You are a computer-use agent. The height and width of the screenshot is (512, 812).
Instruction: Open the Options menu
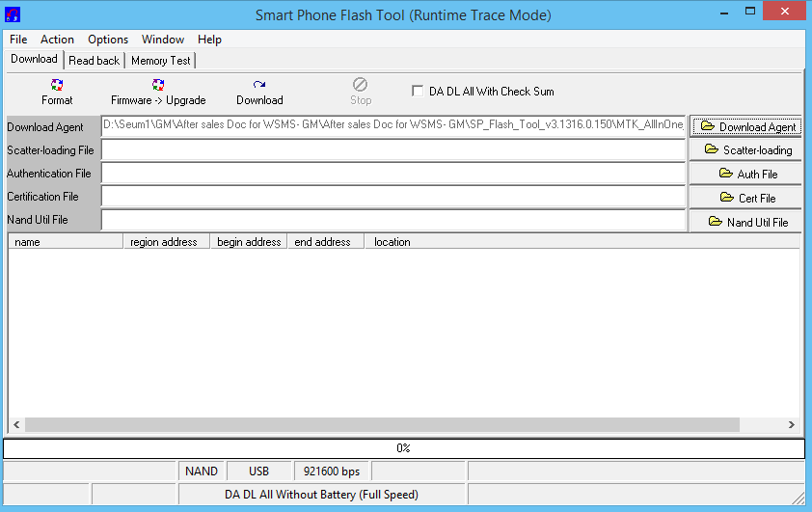click(x=108, y=40)
